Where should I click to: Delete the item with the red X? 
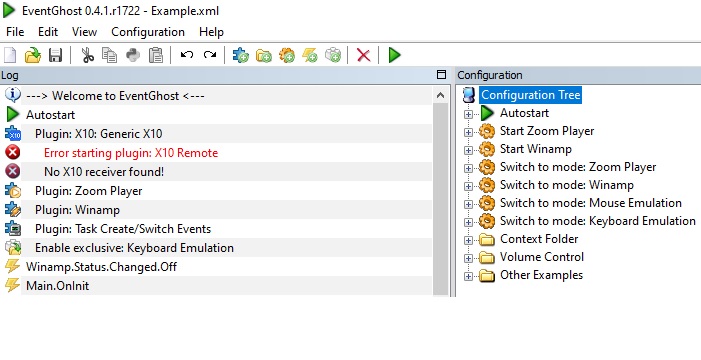[363, 55]
